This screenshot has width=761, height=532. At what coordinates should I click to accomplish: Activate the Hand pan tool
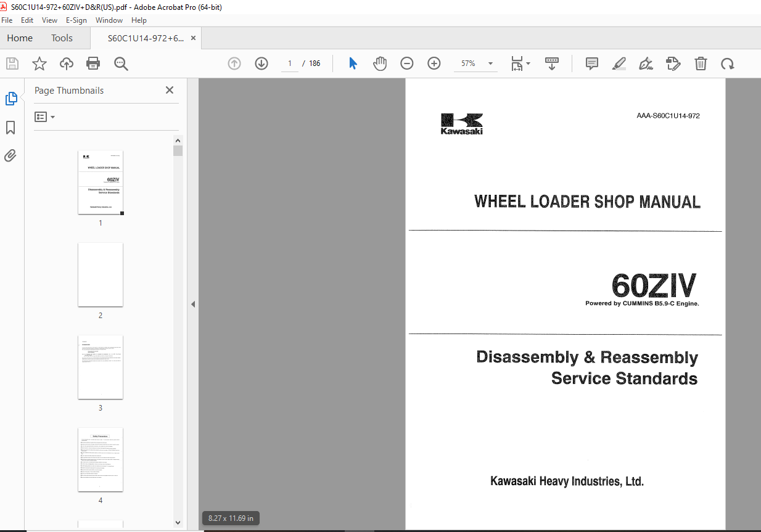380,63
